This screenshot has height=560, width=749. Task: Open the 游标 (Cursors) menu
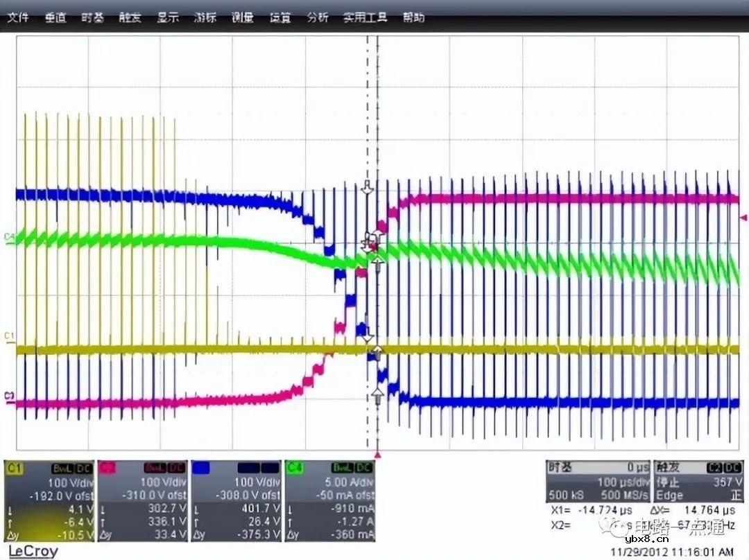pyautogui.click(x=205, y=18)
